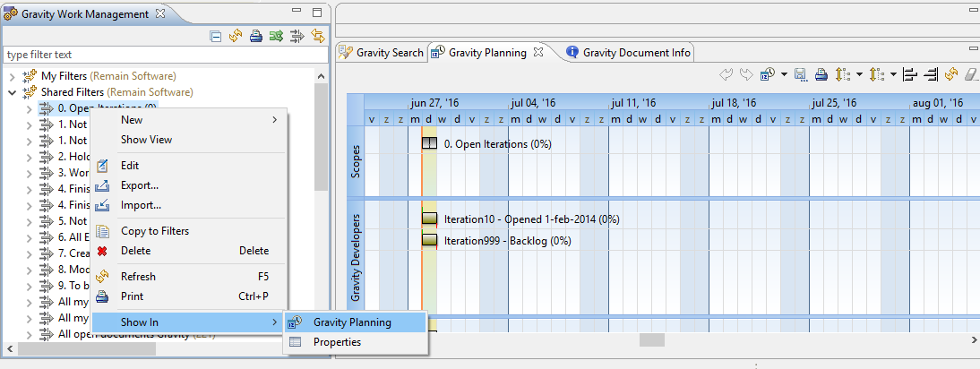This screenshot has height=369, width=980.
Task: Open the New submenu in context menu
Action: tap(188, 120)
